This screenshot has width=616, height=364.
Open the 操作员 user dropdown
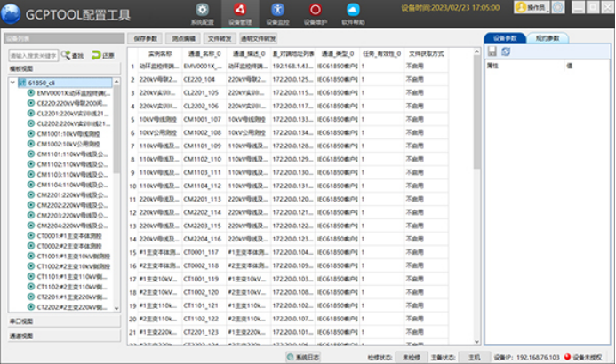point(532,7)
